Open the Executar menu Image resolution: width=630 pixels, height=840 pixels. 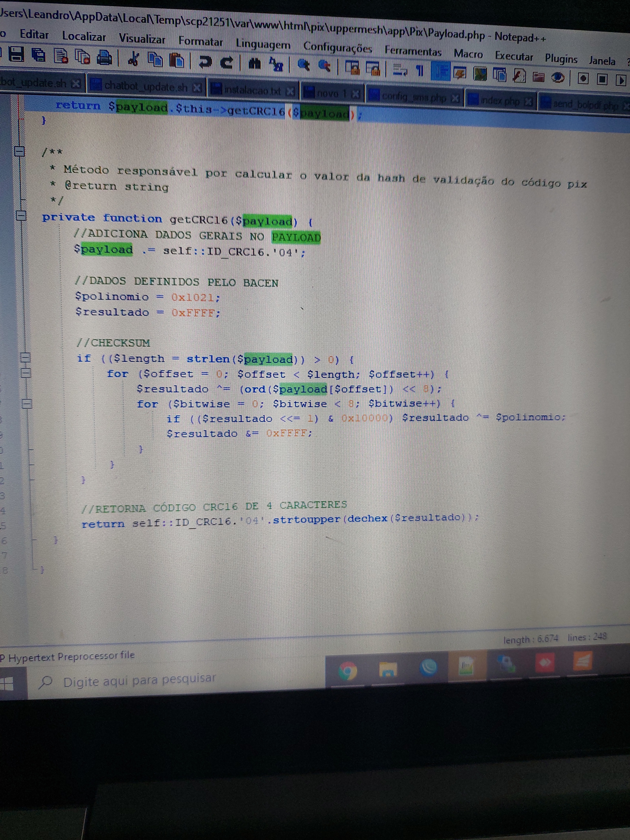click(x=514, y=56)
